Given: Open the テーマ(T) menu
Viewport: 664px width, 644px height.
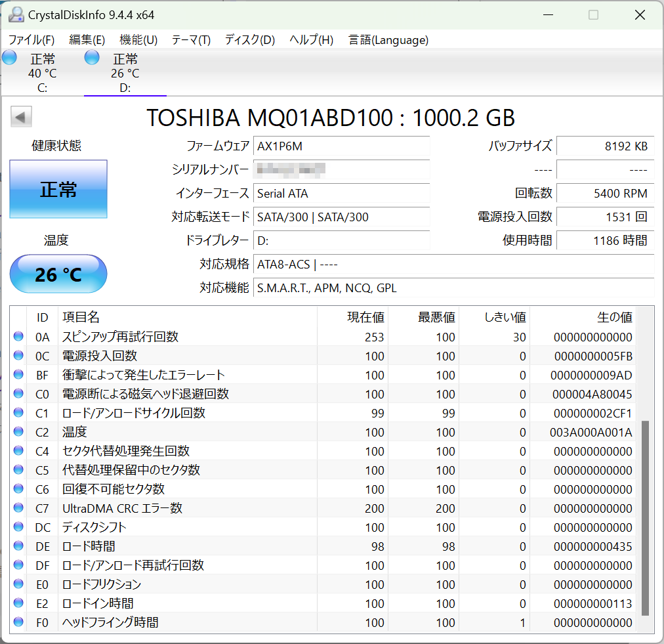Looking at the screenshot, I should [x=191, y=40].
